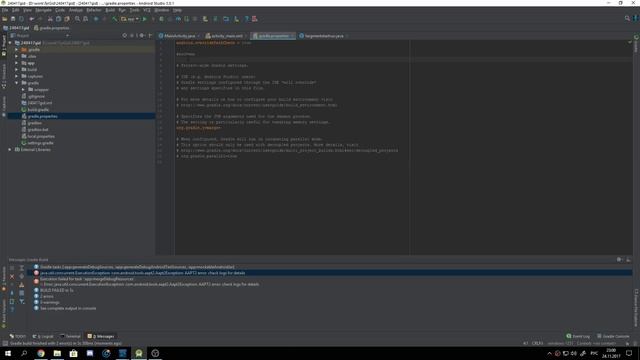Viewport: 640px width, 360px height.
Task: Click the Android Studio taskbar icon
Action: (139, 353)
